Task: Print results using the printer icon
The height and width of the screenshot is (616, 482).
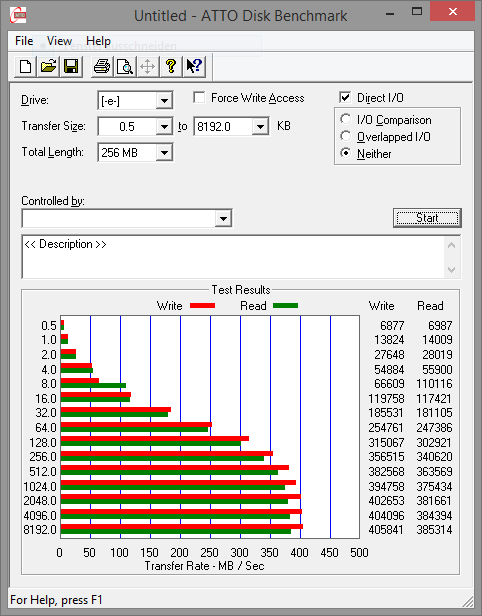Action: (102, 66)
